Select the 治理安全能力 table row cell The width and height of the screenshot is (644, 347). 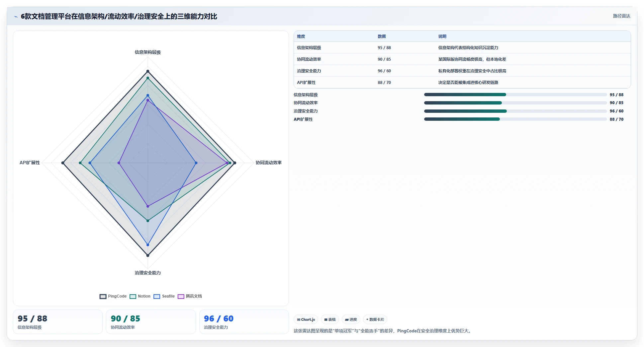[309, 71]
